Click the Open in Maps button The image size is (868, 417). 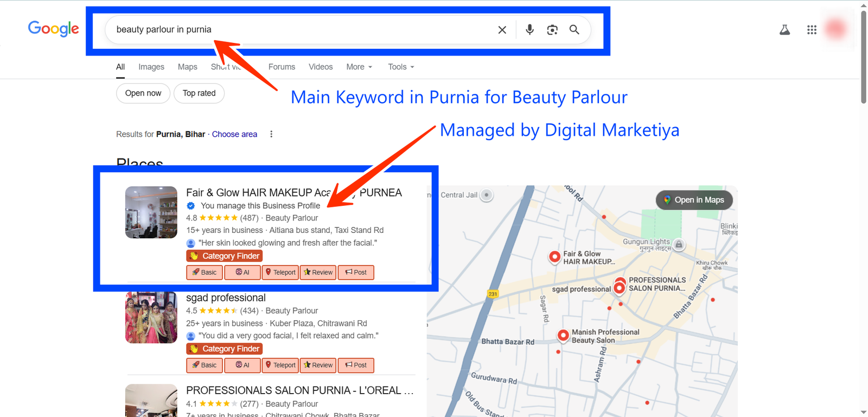point(694,200)
